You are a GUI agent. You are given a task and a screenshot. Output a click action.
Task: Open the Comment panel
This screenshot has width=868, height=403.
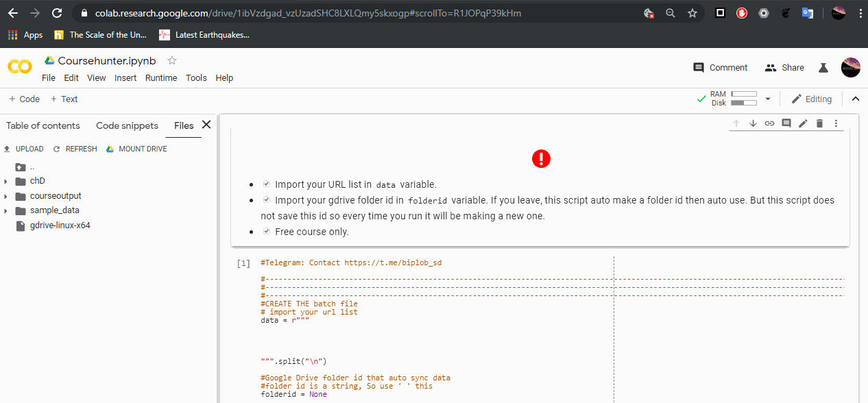pyautogui.click(x=720, y=67)
